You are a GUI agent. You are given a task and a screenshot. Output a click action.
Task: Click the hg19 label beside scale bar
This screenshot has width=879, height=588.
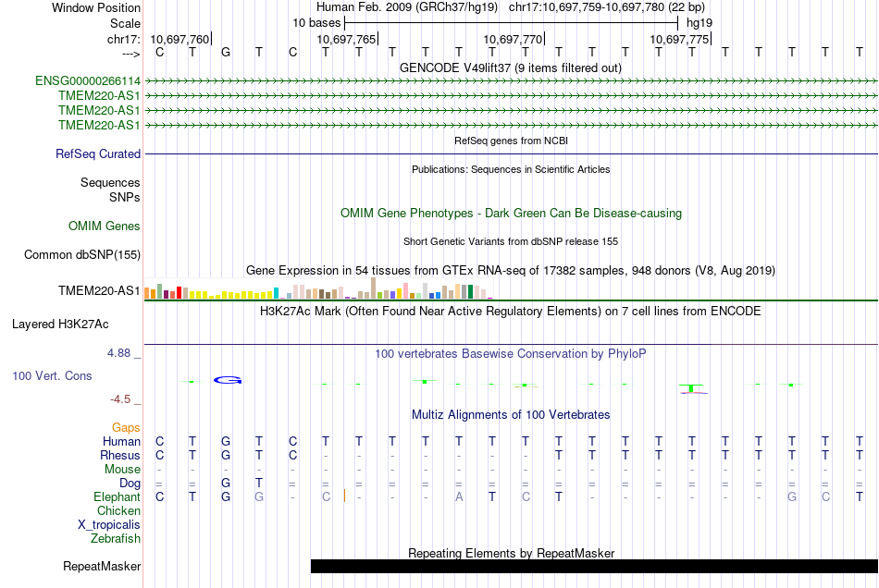699,23
